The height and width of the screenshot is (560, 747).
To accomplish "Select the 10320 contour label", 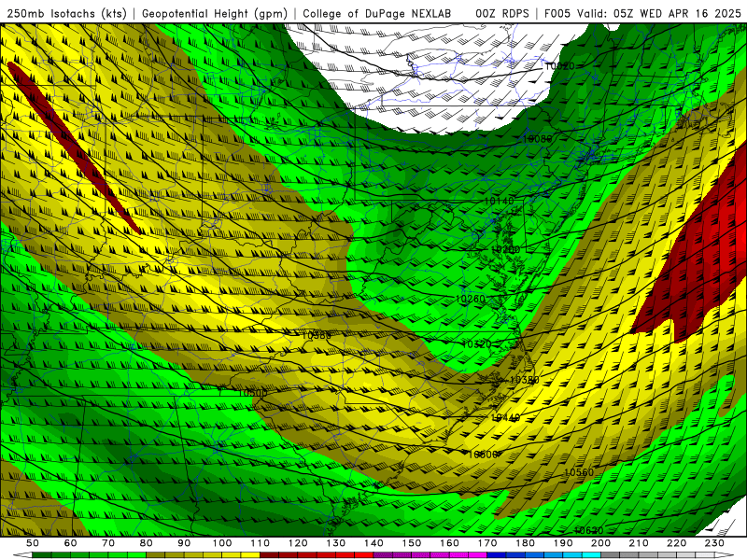I will 476,343.
